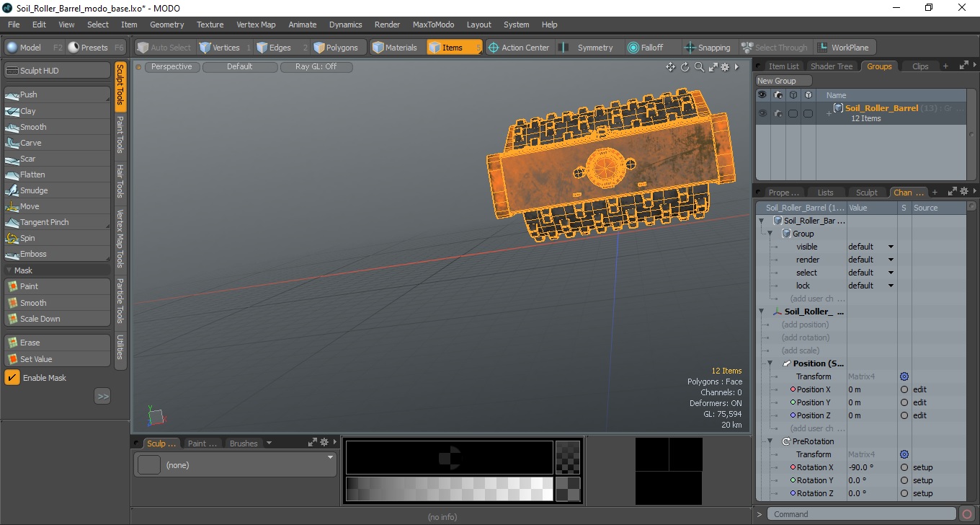The image size is (980, 525).
Task: Toggle Symmetry mode
Action: pos(588,48)
